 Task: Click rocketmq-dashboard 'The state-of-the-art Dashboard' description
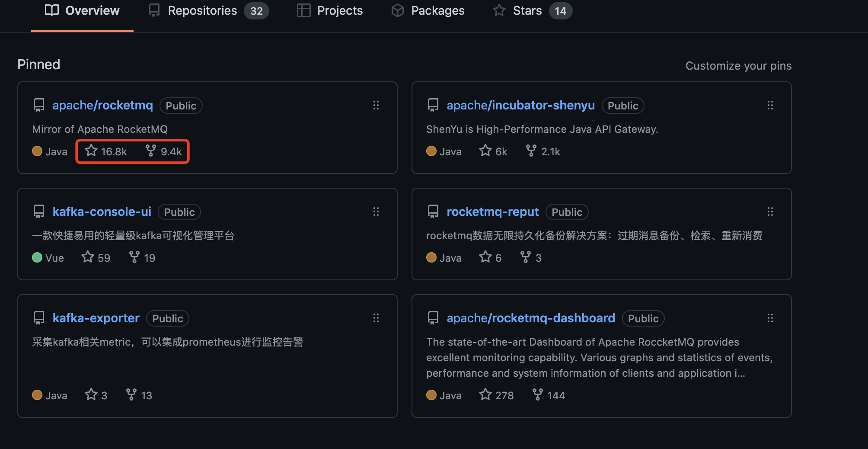(599, 357)
